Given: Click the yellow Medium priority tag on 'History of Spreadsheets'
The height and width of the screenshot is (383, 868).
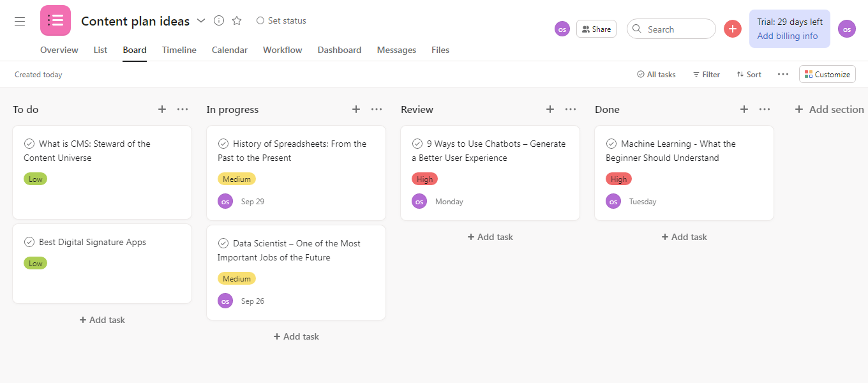Looking at the screenshot, I should tap(237, 179).
